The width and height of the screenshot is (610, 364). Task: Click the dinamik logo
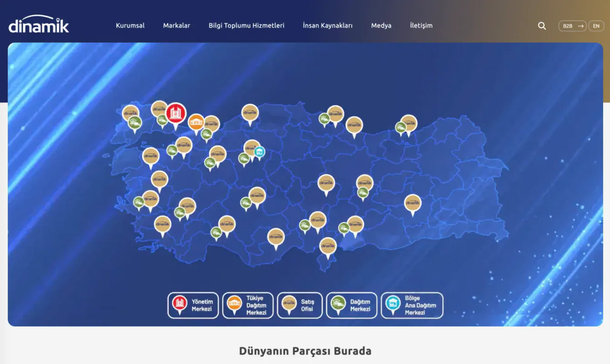point(39,25)
